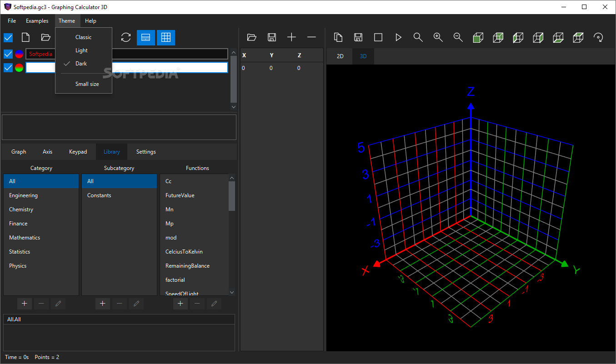Select the checked Dark theme option

tap(84, 64)
